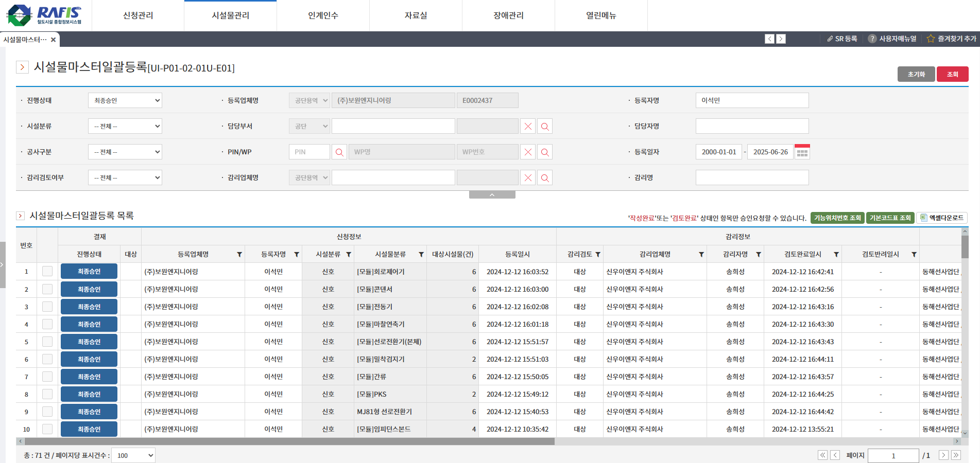Image resolution: width=980 pixels, height=463 pixels.
Task: Click the horizontal grid scrollbar
Action: point(289,441)
